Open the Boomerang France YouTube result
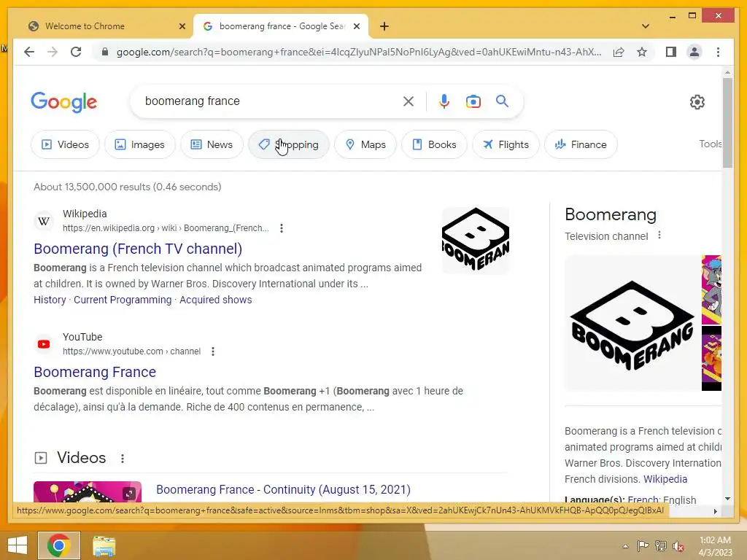Image resolution: width=747 pixels, height=560 pixels. coord(95,372)
